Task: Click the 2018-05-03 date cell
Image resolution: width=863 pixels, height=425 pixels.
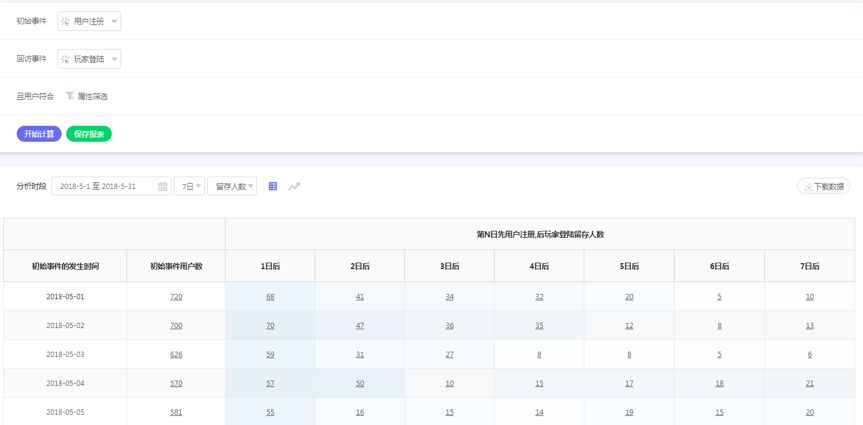Action: tap(65, 354)
